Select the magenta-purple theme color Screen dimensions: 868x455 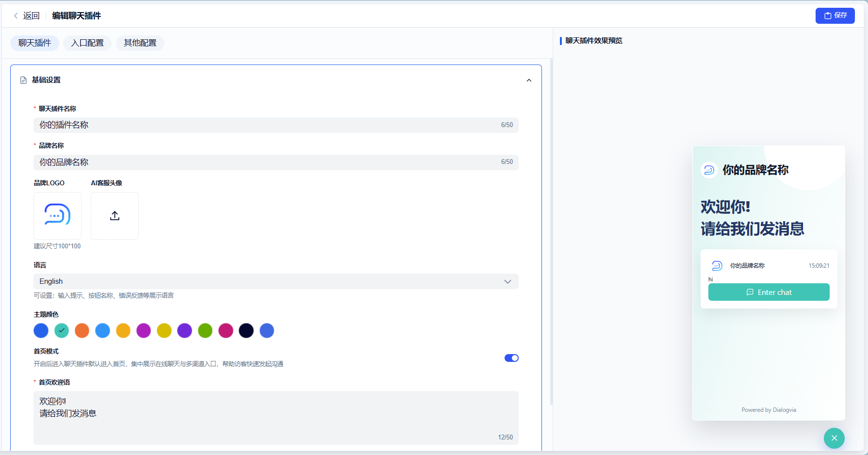(144, 331)
